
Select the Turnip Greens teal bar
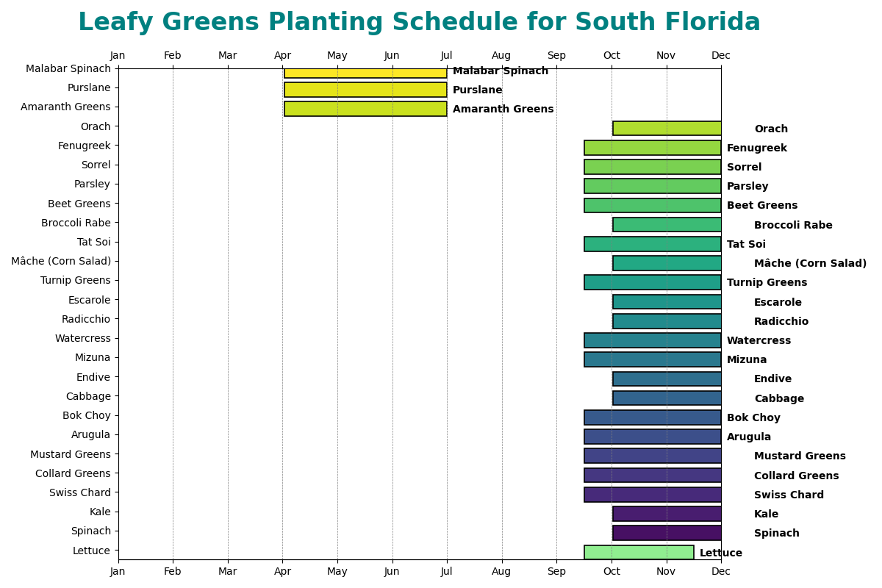coord(653,282)
